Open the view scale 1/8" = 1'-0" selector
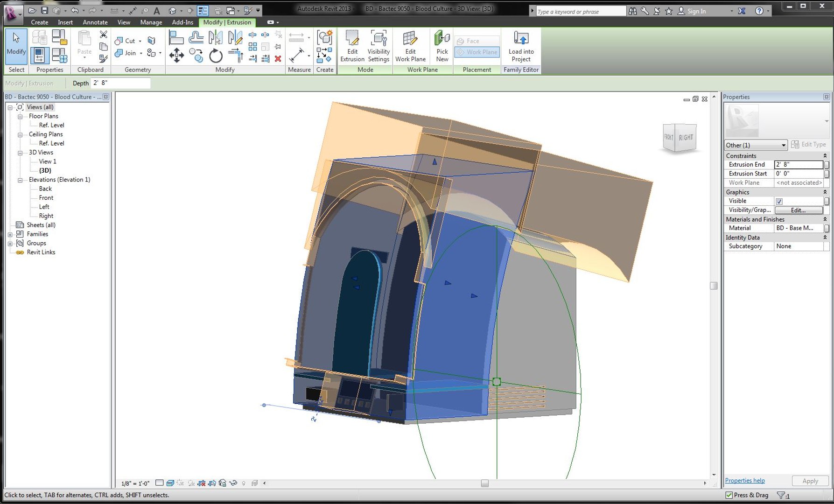Image resolution: width=834 pixels, height=504 pixels. [135, 483]
